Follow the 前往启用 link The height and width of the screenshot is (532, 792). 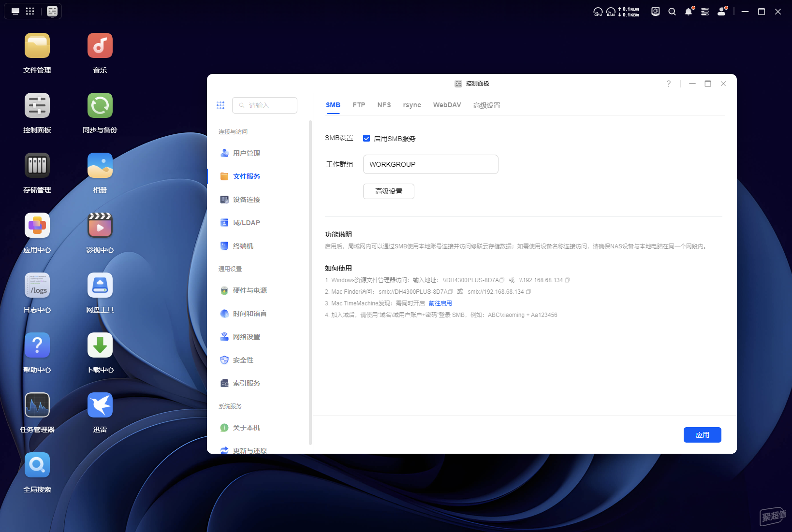tap(440, 303)
